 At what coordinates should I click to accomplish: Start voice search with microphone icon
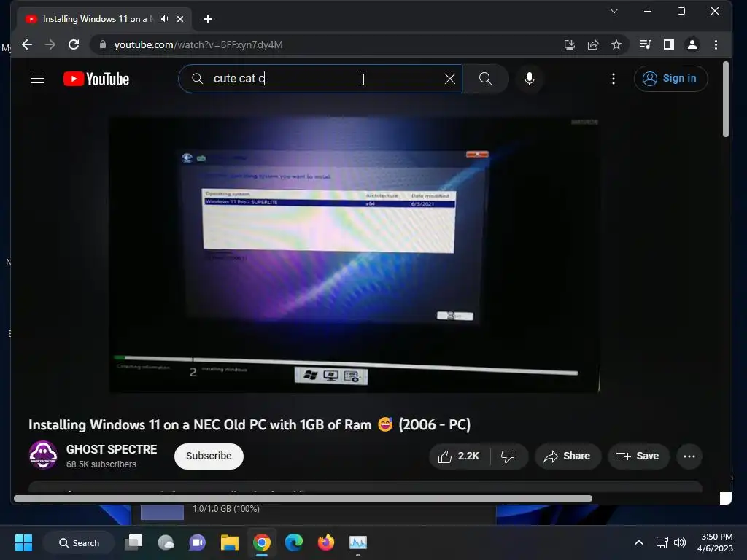coord(530,79)
